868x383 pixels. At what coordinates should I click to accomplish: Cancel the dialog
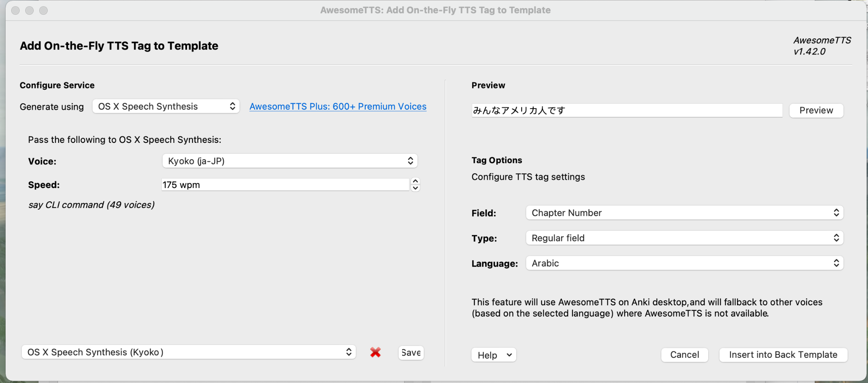684,355
